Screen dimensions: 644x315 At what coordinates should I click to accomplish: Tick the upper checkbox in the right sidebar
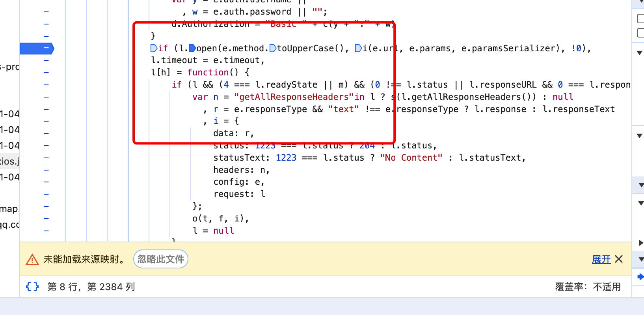click(641, 19)
